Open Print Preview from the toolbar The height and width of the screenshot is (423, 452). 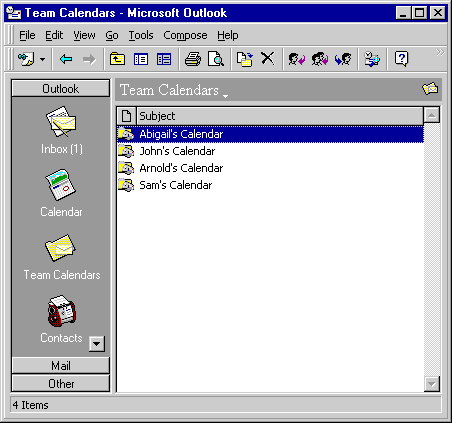coord(216,59)
